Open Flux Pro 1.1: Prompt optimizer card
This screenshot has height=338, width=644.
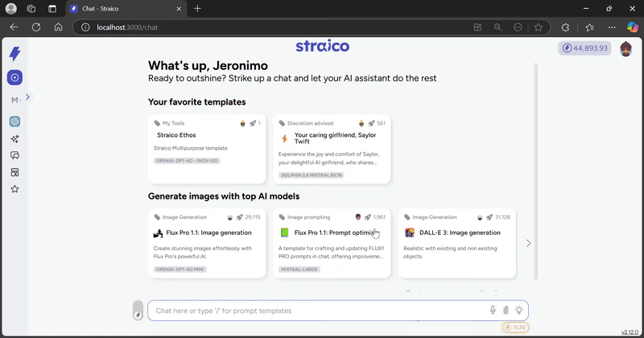332,244
